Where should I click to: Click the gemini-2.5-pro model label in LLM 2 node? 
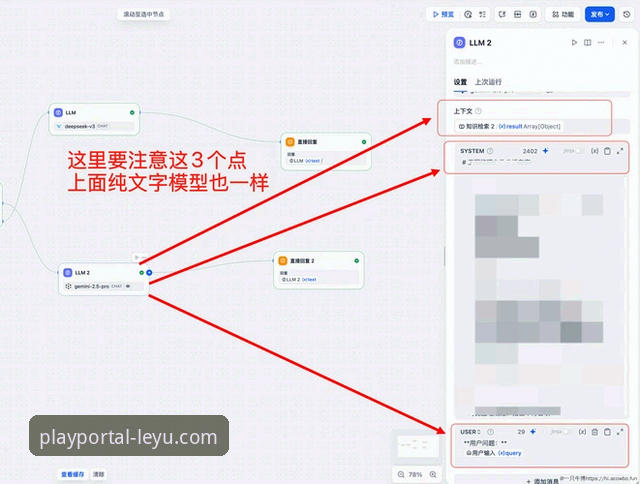92,286
